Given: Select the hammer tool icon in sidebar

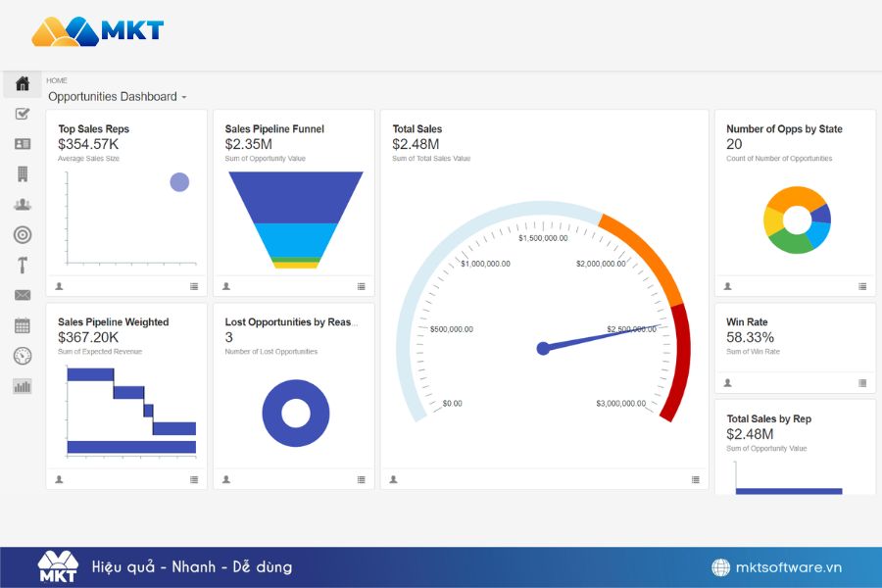Looking at the screenshot, I should [23, 265].
